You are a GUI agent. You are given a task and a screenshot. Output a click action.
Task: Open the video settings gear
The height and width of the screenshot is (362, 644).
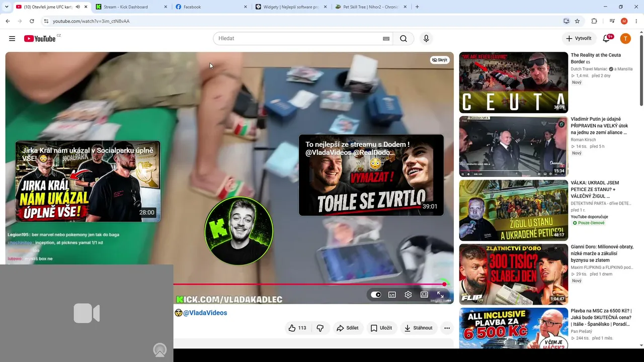[x=408, y=295]
